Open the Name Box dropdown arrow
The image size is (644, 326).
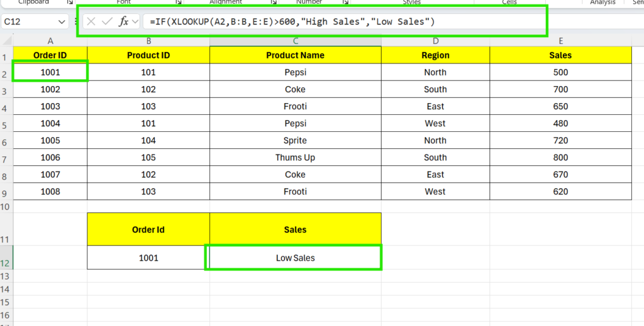[x=62, y=22]
